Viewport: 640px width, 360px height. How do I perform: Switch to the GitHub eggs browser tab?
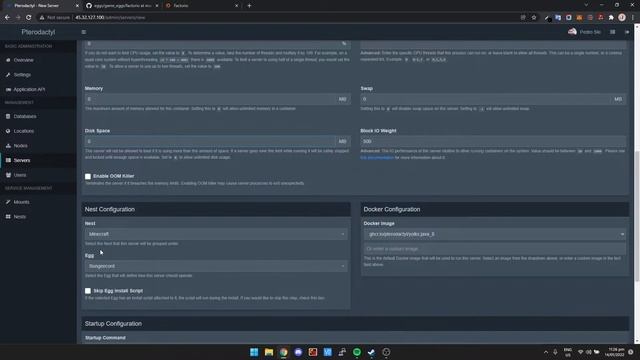pos(121,6)
